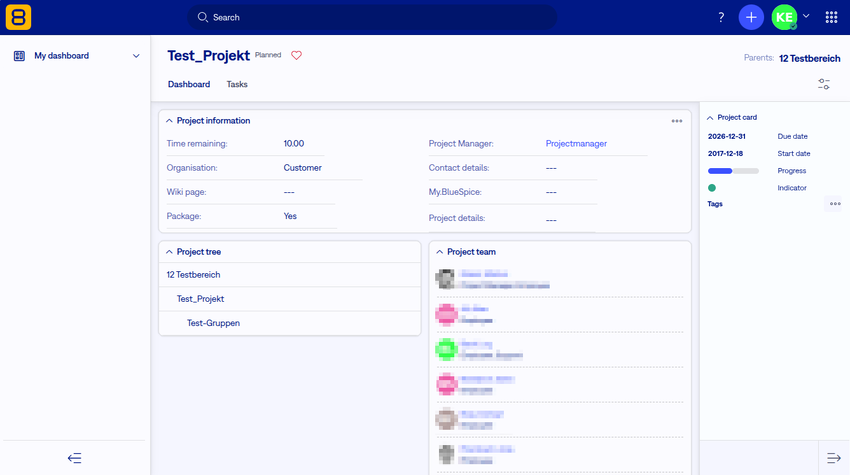Collapse the Project card section

click(x=710, y=118)
